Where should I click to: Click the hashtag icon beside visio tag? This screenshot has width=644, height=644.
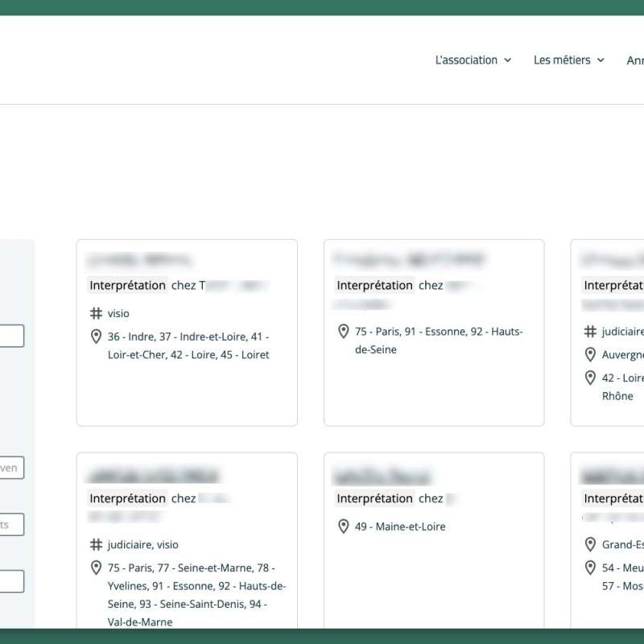96,313
